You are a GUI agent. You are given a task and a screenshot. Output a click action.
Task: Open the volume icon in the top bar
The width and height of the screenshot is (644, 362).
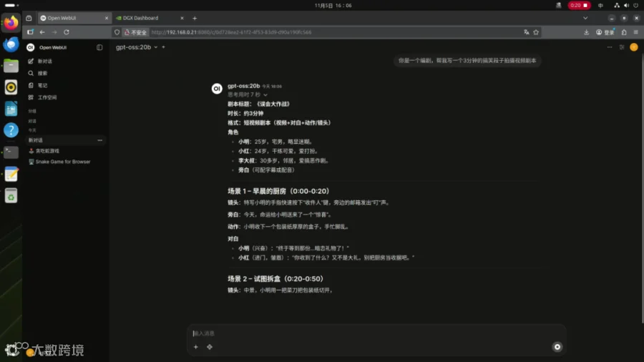(626, 5)
